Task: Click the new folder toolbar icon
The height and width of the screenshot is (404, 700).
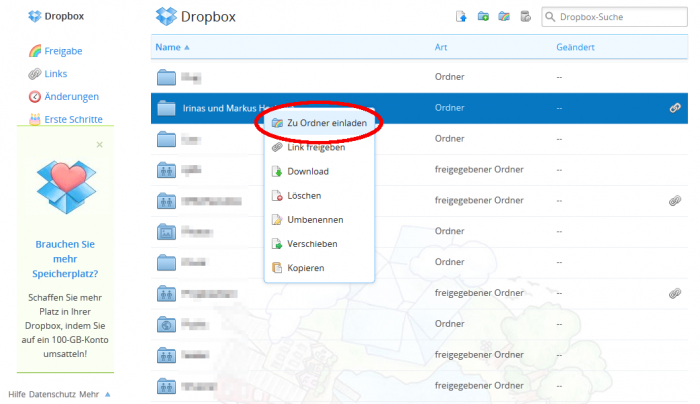Action: coord(483,17)
